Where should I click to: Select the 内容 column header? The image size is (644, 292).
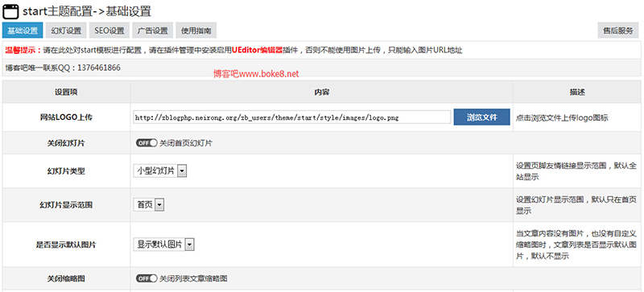[x=321, y=92]
